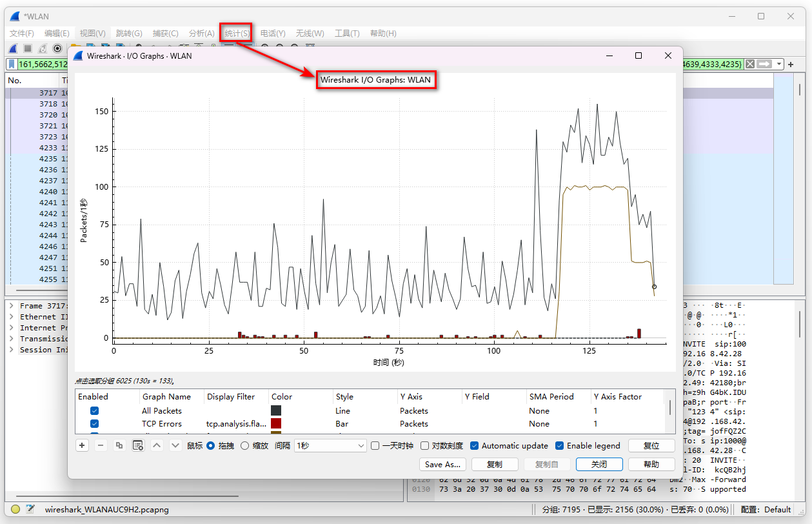Change All Packets style cell Line
The height and width of the screenshot is (524, 812).
click(364, 410)
